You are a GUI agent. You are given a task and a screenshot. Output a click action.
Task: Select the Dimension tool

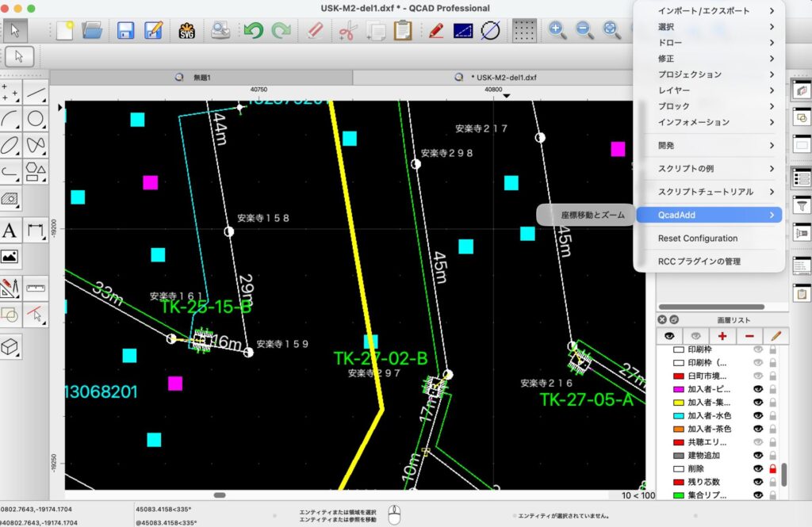coord(36,230)
